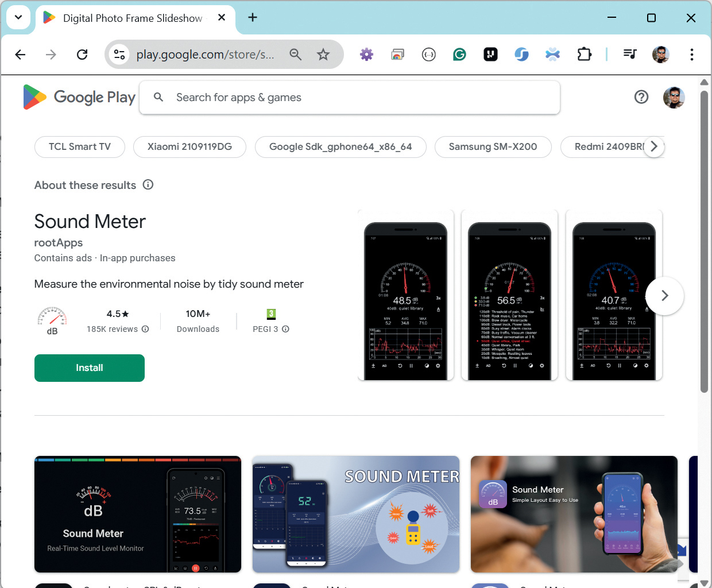Open Real-Time Sound Level Monitor card
This screenshot has width=712, height=588.
pos(138,514)
